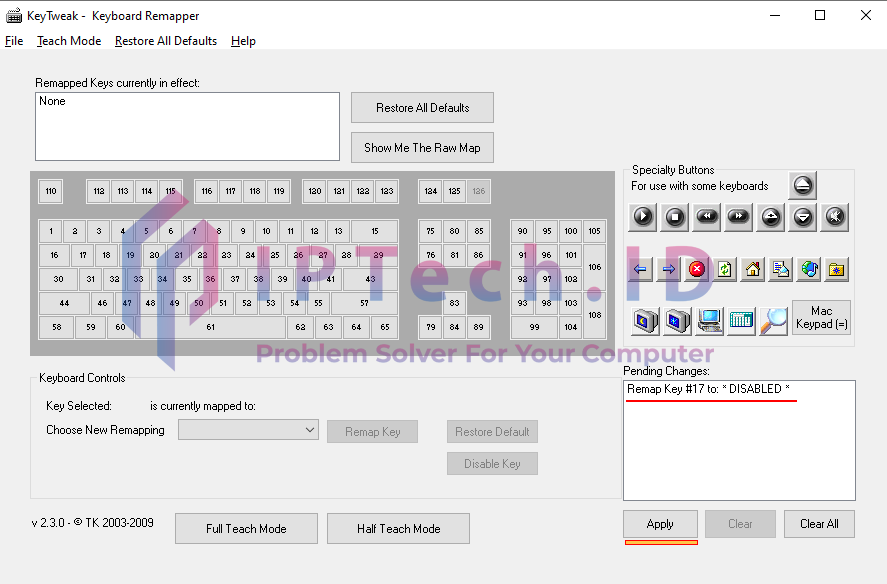Click inside the Remapped Keys list box

tap(187, 127)
